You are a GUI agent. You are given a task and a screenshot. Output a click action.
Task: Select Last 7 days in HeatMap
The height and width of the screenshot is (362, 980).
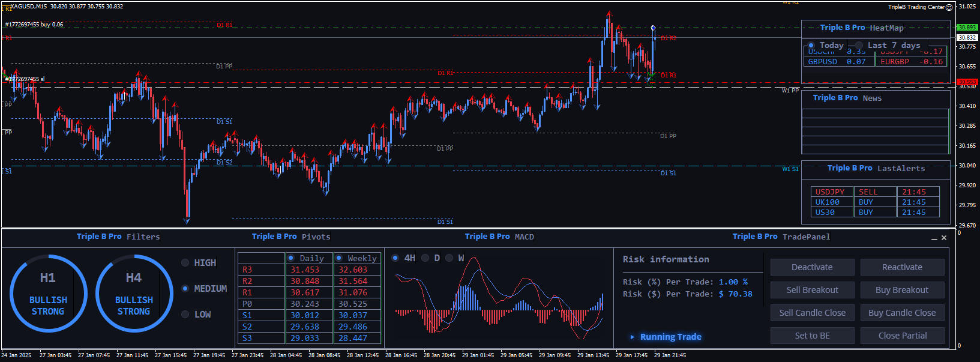click(859, 46)
